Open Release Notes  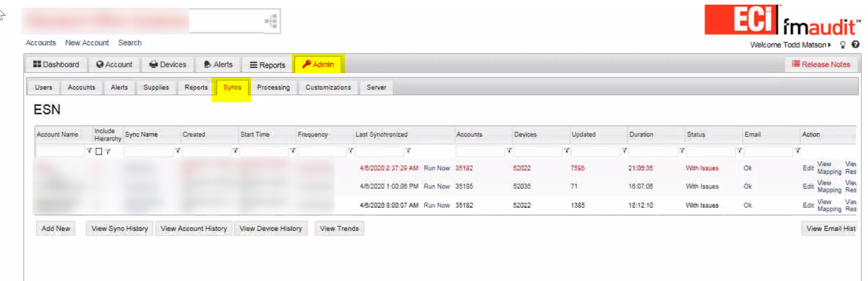[x=821, y=64]
